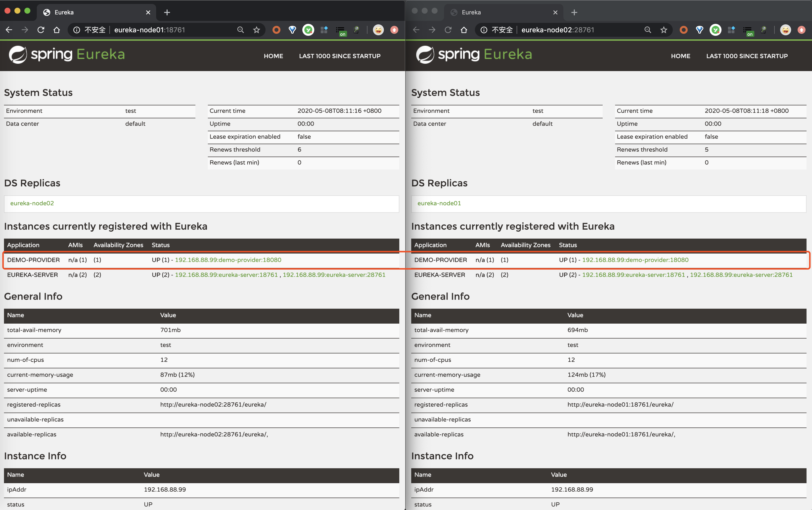Click Spring Eureka logo in left page
This screenshot has width=812, height=510.
click(67, 55)
